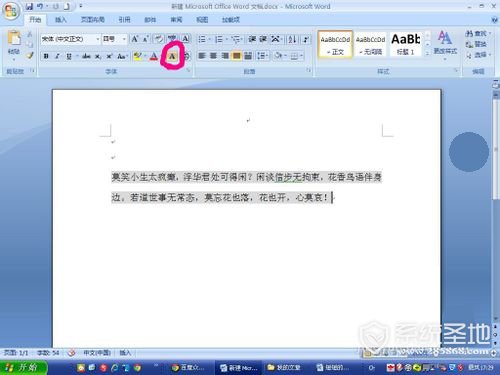Image resolution: width=500 pixels, height=375 pixels.
Task: Click the Cut scissors icon
Action: point(30,34)
